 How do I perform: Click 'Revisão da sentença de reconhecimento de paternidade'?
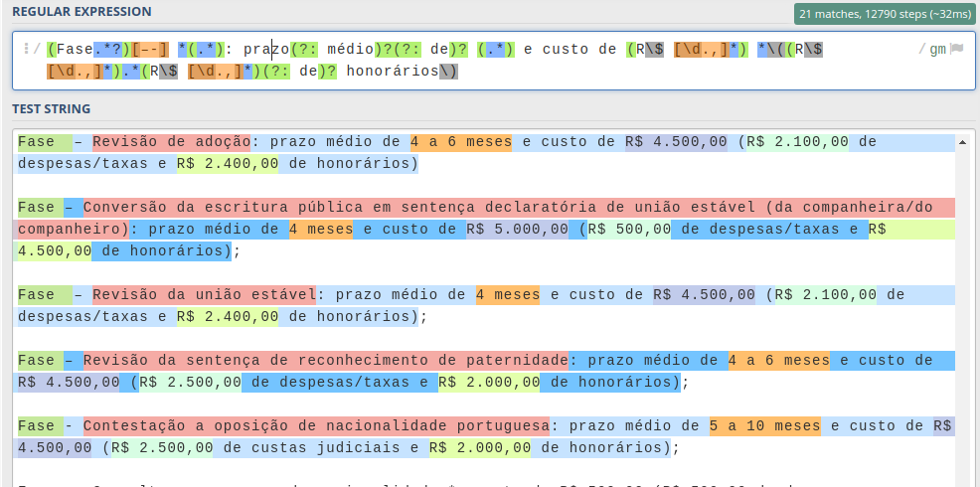click(326, 360)
